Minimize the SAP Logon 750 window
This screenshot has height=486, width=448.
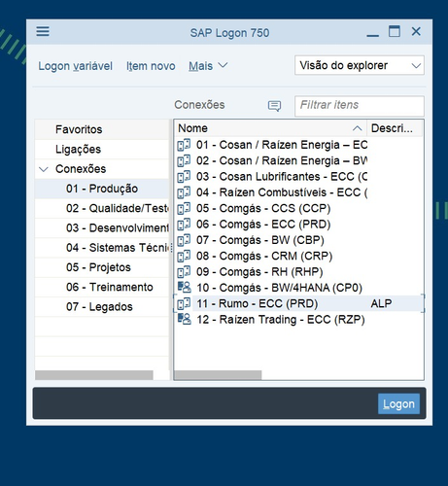click(372, 35)
